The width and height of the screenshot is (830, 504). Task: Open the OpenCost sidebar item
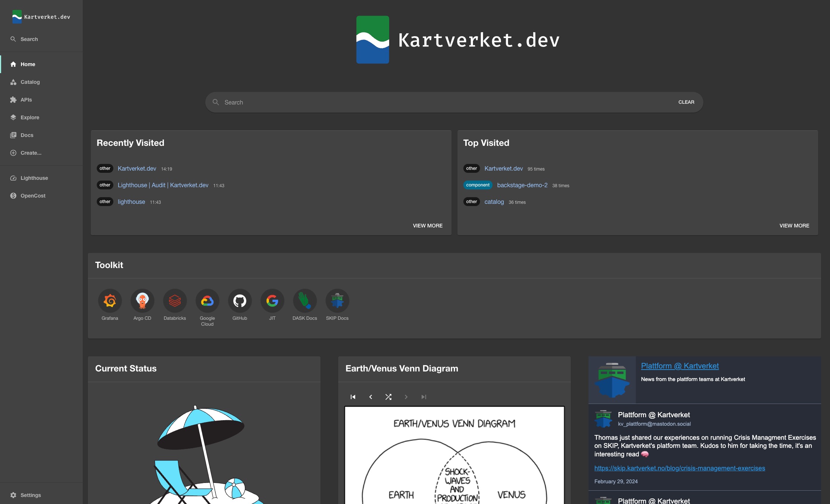click(x=33, y=196)
